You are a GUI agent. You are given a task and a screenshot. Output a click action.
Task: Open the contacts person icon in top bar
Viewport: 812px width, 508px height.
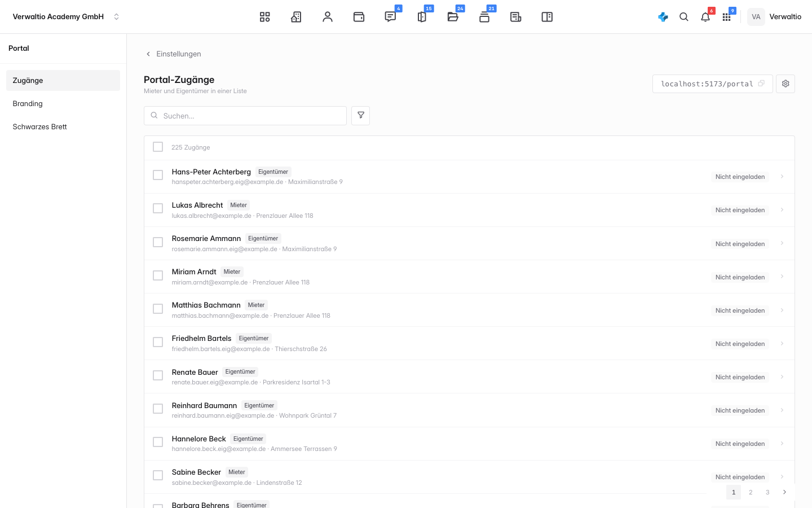(328, 17)
